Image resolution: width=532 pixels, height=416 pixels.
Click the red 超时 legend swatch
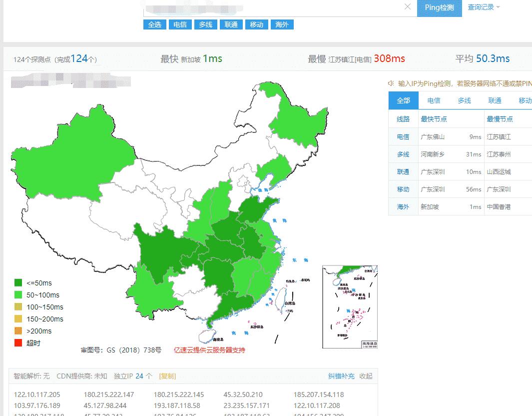[x=18, y=343]
